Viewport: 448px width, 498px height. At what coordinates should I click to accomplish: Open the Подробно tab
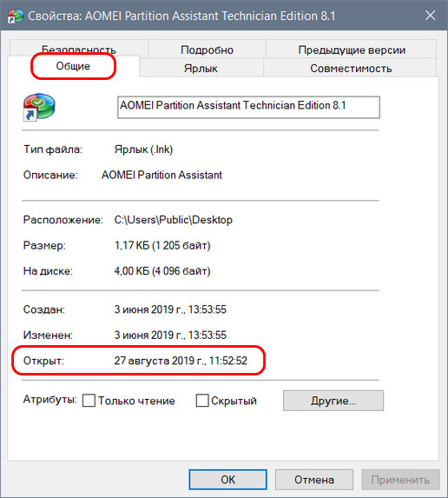point(207,50)
